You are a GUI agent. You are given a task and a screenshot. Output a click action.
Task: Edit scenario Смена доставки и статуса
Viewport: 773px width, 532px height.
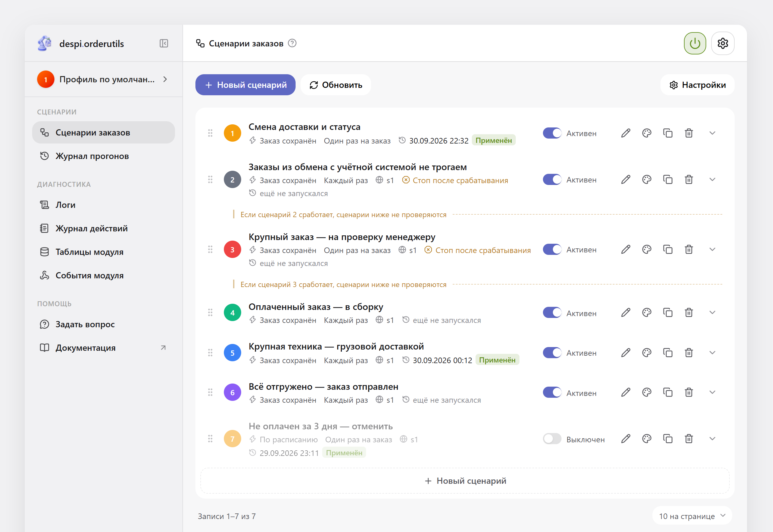626,133
